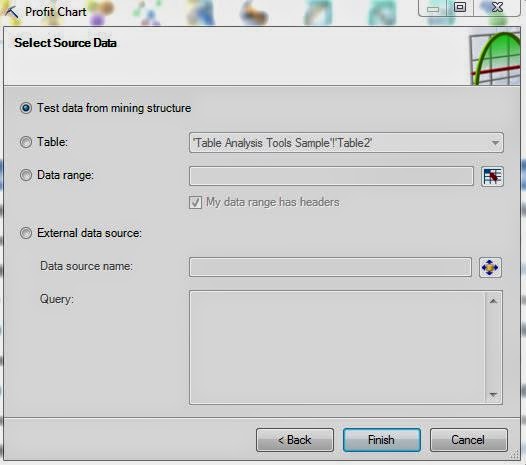526x465 pixels.
Task: Click the data range selector icon
Action: point(492,176)
